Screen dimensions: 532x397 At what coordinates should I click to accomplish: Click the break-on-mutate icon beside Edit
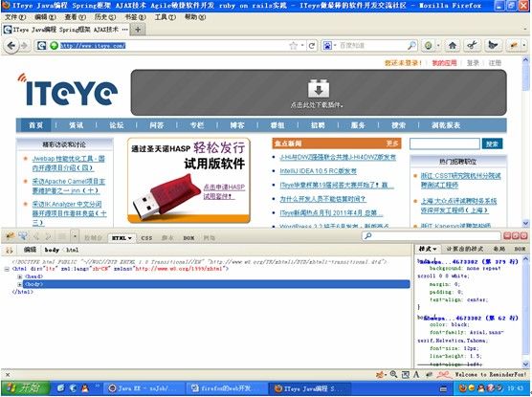[x=10, y=251]
